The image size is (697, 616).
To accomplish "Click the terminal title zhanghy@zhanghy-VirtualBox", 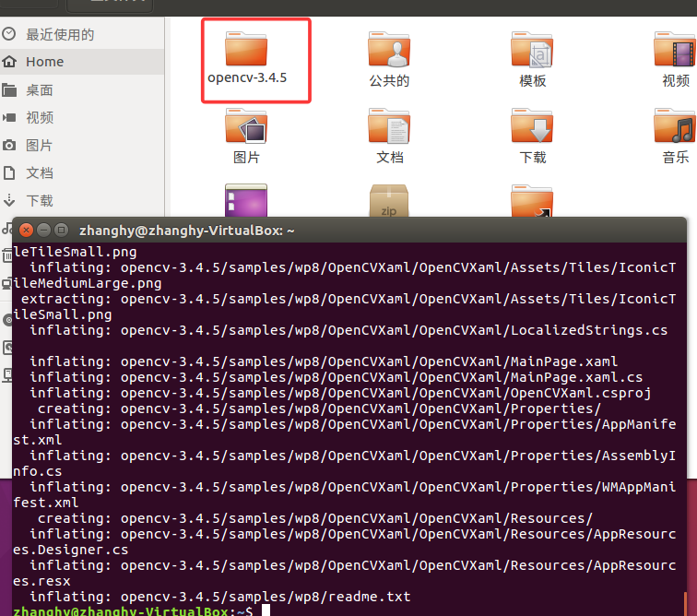I will pos(186,231).
